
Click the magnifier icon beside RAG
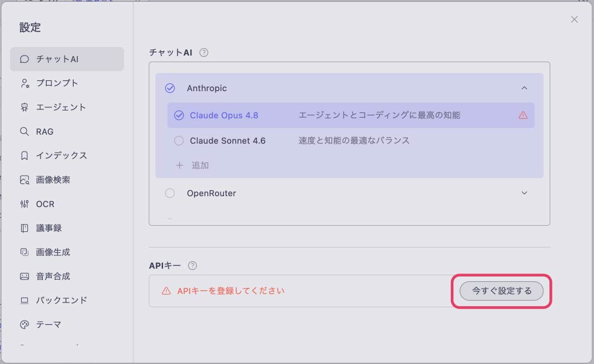click(x=24, y=132)
